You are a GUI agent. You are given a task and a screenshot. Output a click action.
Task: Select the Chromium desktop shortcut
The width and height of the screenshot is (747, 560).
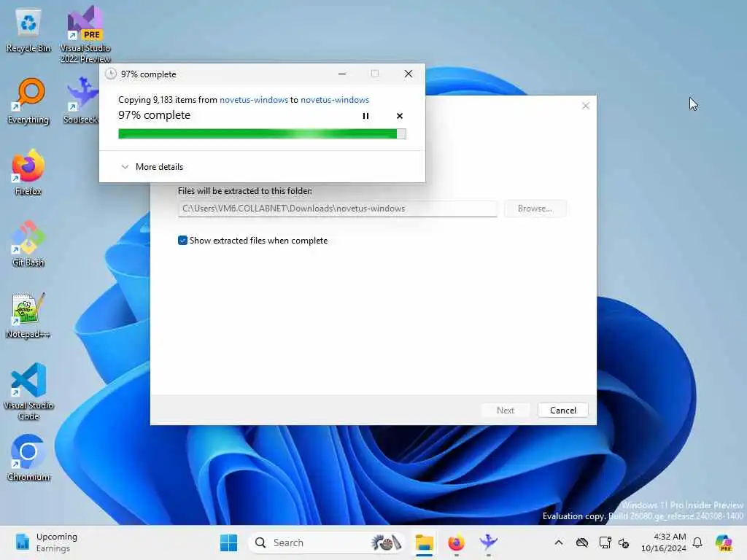[x=28, y=458]
